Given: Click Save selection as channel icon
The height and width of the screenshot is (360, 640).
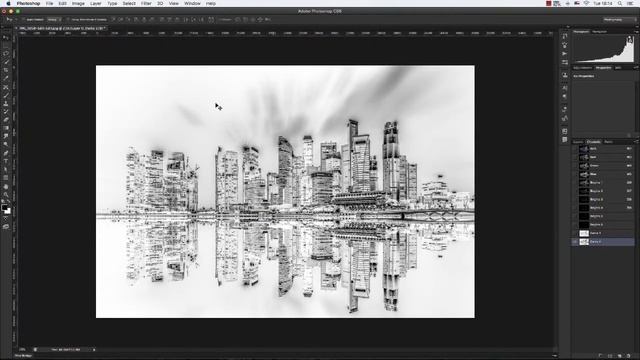Looking at the screenshot, I should [x=610, y=356].
